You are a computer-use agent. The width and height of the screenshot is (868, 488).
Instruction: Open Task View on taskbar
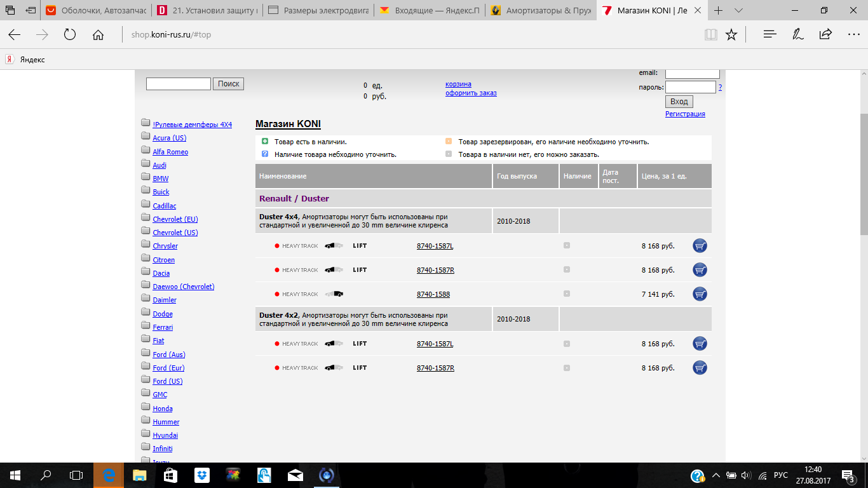76,475
